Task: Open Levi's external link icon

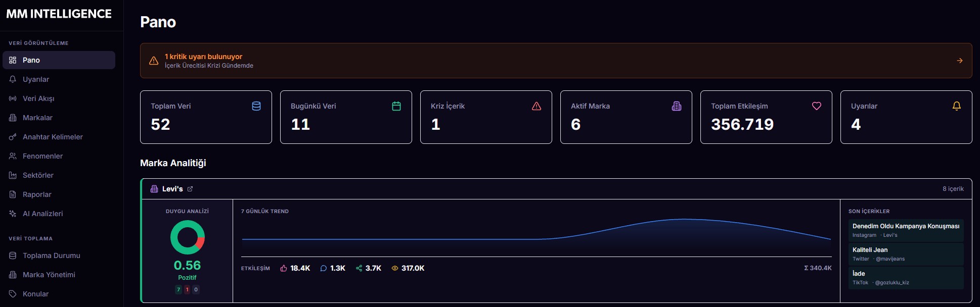Action: point(190,189)
